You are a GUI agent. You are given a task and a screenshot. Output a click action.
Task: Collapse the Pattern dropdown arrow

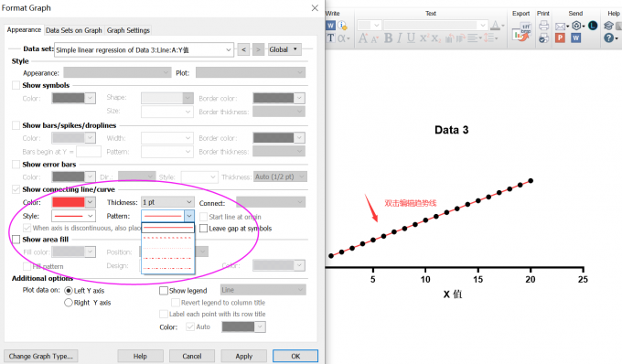[189, 216]
